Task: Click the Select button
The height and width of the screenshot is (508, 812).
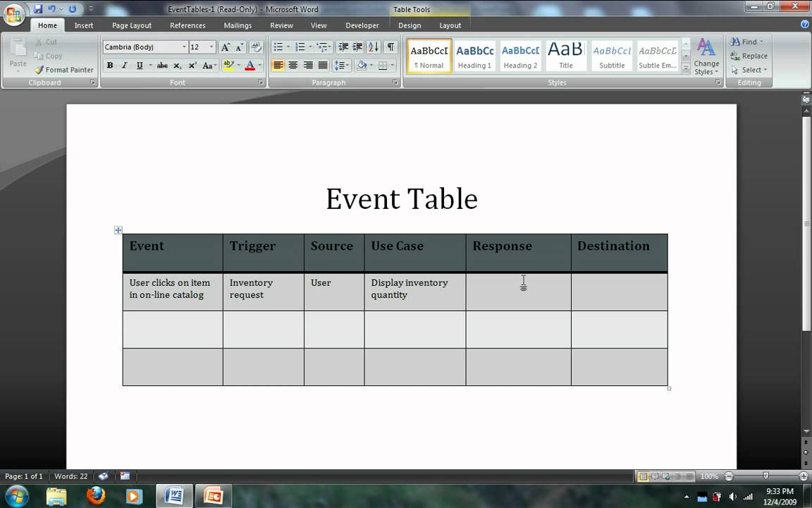Action: tap(749, 70)
